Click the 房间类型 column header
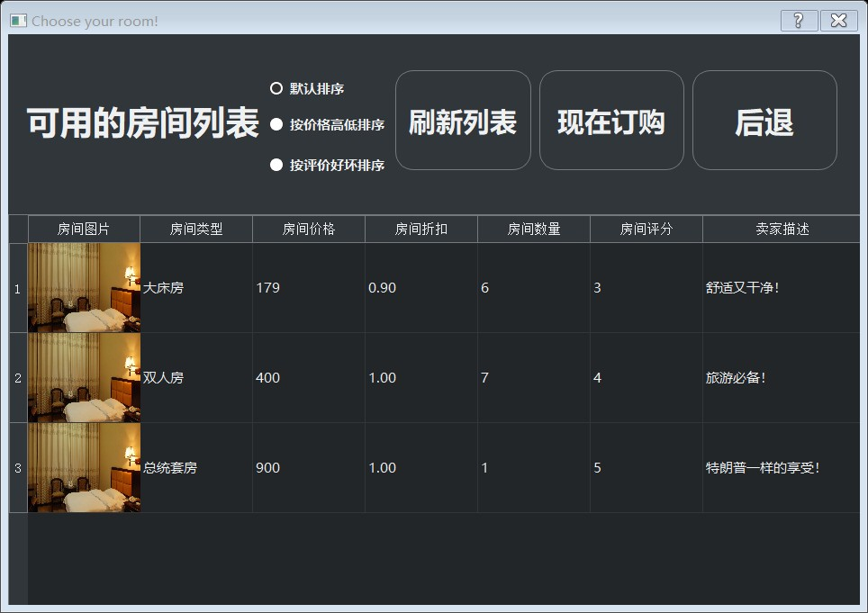This screenshot has width=868, height=613. [196, 229]
